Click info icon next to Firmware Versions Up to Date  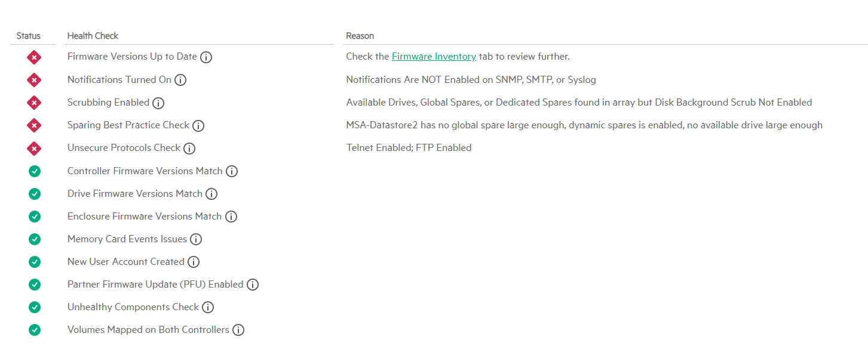pyautogui.click(x=206, y=57)
